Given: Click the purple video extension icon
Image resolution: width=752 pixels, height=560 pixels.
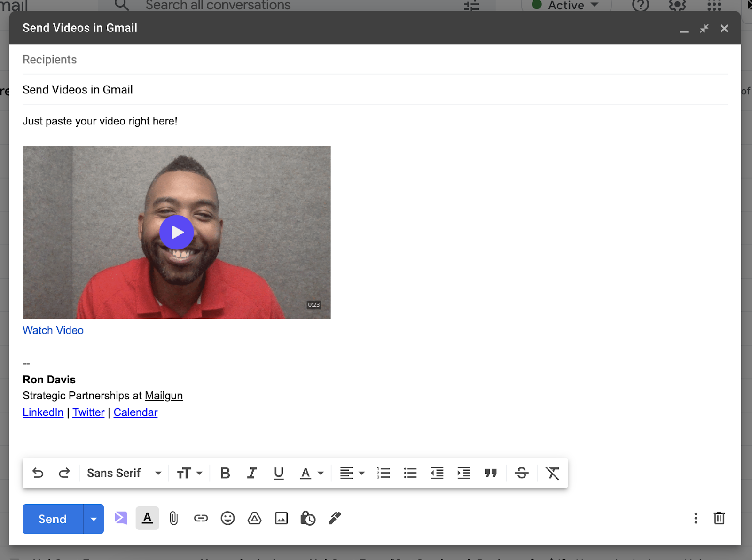Looking at the screenshot, I should tap(121, 518).
